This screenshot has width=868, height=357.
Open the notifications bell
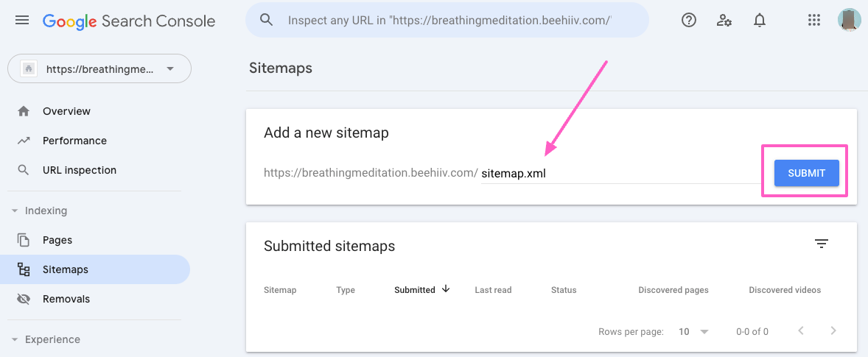tap(760, 21)
